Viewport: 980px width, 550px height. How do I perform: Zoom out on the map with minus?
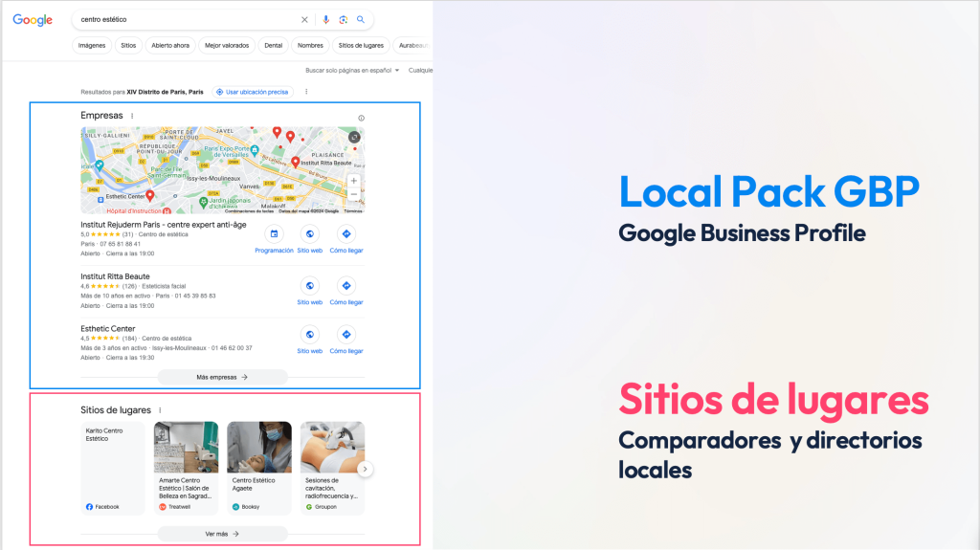[354, 194]
